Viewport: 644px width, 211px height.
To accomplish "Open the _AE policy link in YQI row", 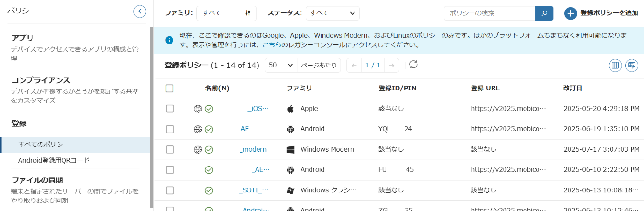I will coord(243,129).
